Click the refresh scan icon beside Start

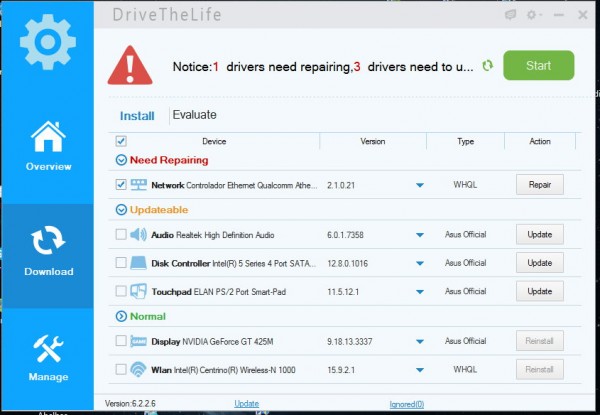[x=487, y=66]
